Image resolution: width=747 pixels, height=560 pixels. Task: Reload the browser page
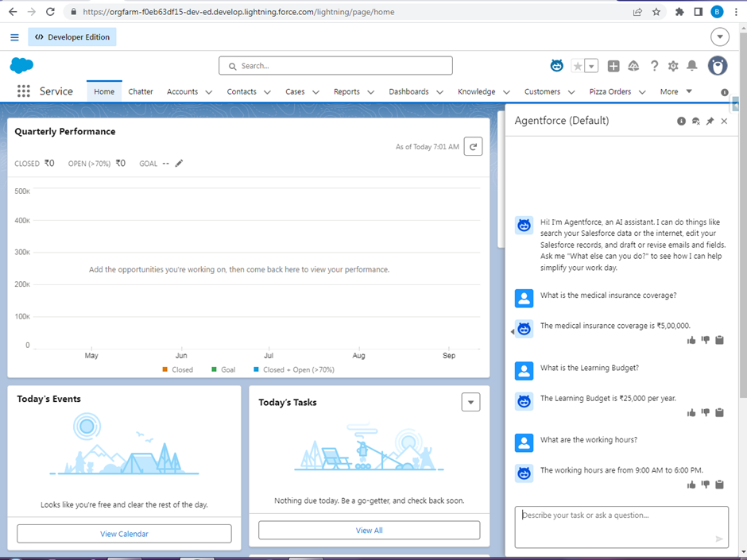51,12
